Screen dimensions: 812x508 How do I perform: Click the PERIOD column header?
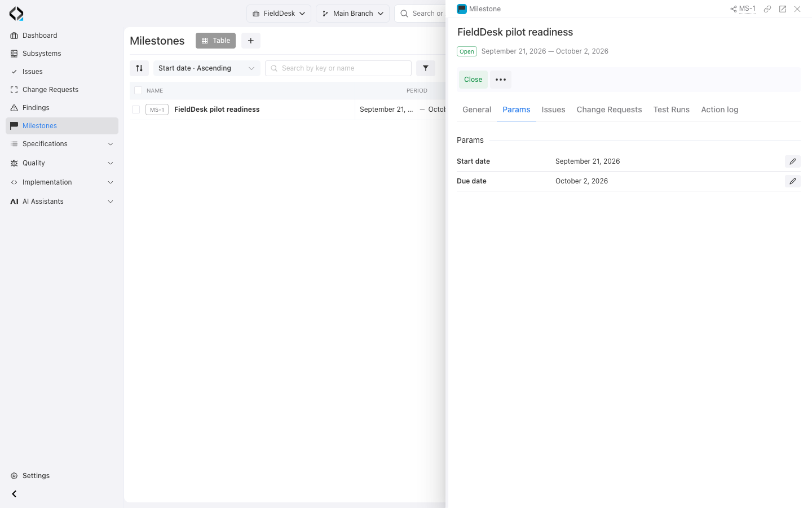tap(417, 90)
